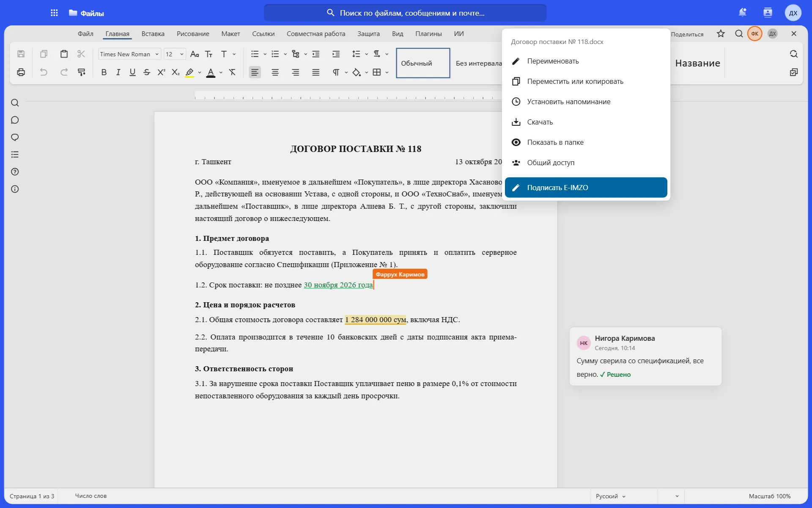
Task: Redo the last action
Action: click(x=64, y=72)
